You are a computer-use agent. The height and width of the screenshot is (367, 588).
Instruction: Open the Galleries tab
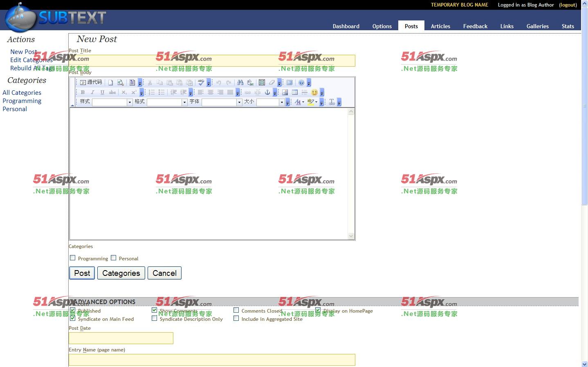click(x=537, y=26)
